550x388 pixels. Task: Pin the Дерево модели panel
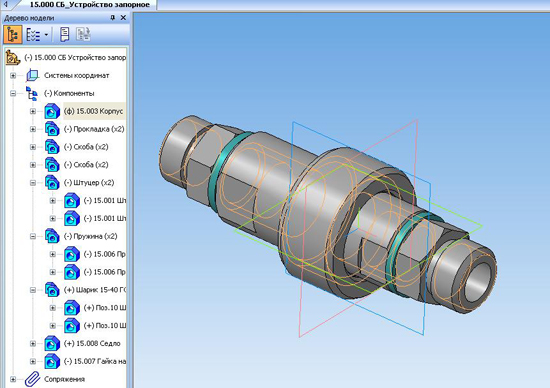[113, 18]
